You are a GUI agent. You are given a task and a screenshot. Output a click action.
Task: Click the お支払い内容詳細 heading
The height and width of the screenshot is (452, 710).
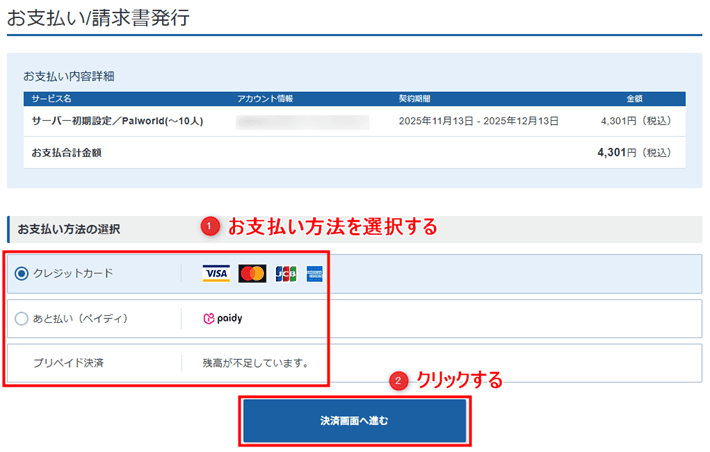click(69, 76)
